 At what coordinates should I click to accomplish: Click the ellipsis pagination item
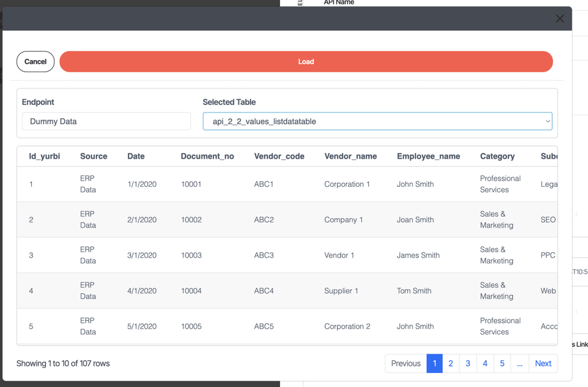point(520,363)
